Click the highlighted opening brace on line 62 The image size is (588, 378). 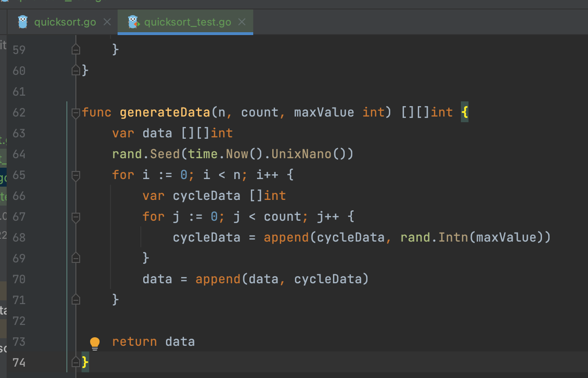tap(464, 113)
